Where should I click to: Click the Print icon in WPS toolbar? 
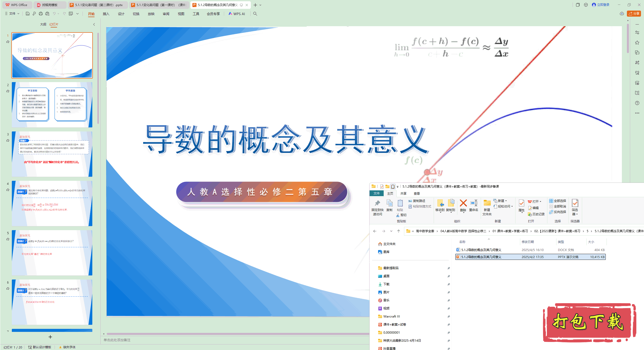[x=41, y=14]
